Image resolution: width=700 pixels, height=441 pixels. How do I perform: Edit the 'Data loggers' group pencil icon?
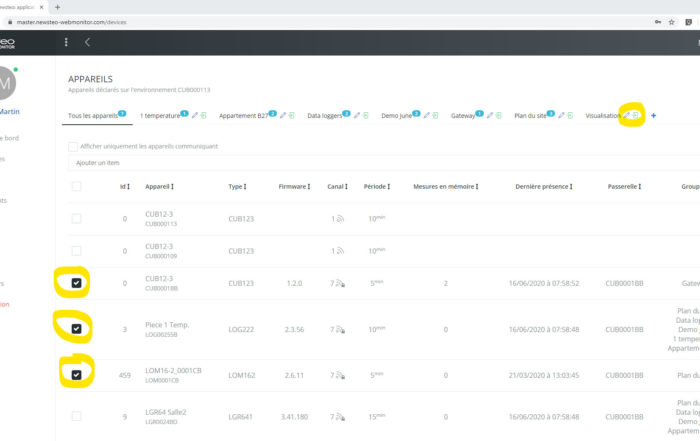point(357,115)
